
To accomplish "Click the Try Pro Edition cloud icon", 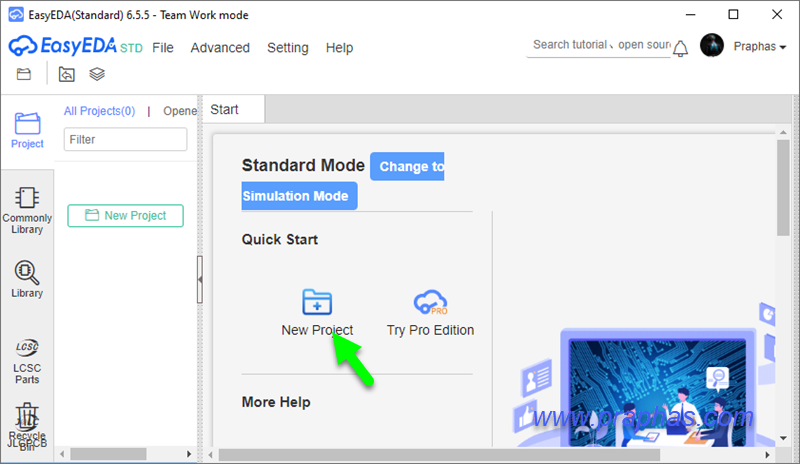I will (430, 302).
